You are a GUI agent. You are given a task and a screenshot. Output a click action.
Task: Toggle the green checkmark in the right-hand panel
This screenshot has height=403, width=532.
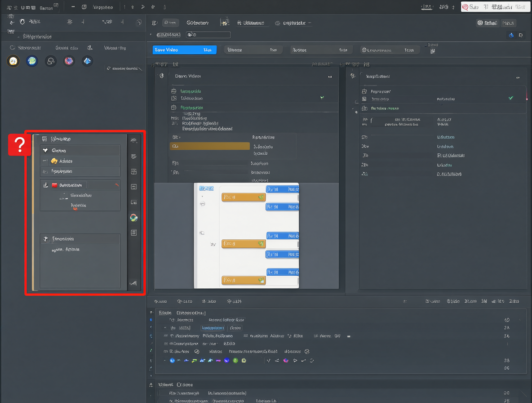511,98
